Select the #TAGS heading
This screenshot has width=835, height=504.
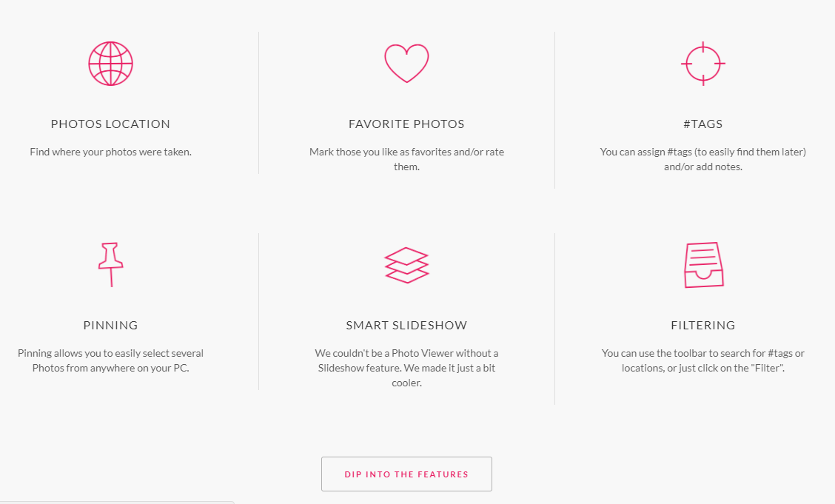(x=703, y=124)
